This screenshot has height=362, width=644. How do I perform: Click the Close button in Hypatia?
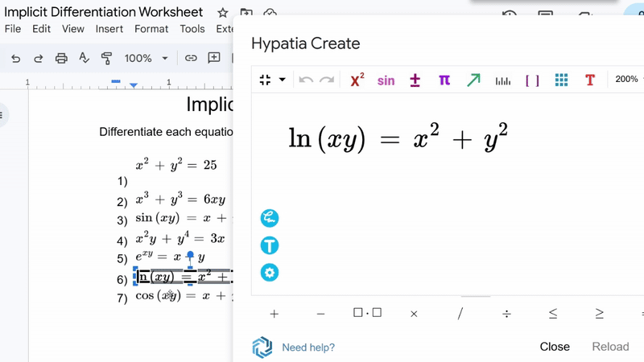coord(555,347)
